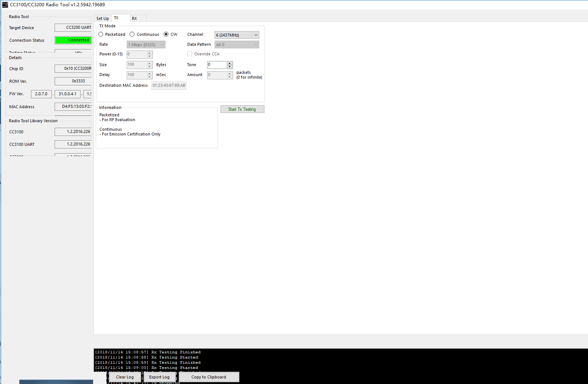This screenshot has height=384, width=588.
Task: Increase the Size spinner value
Action: point(150,63)
